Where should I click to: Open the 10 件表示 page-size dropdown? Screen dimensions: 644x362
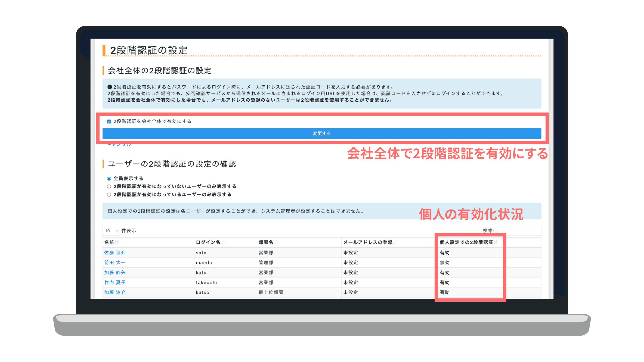click(x=111, y=230)
